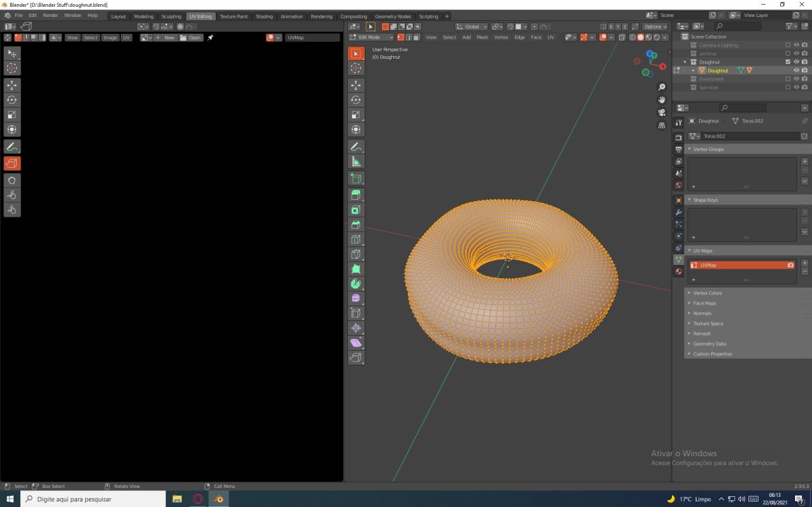
Task: Select the Smooth tool
Action: pyautogui.click(x=356, y=299)
